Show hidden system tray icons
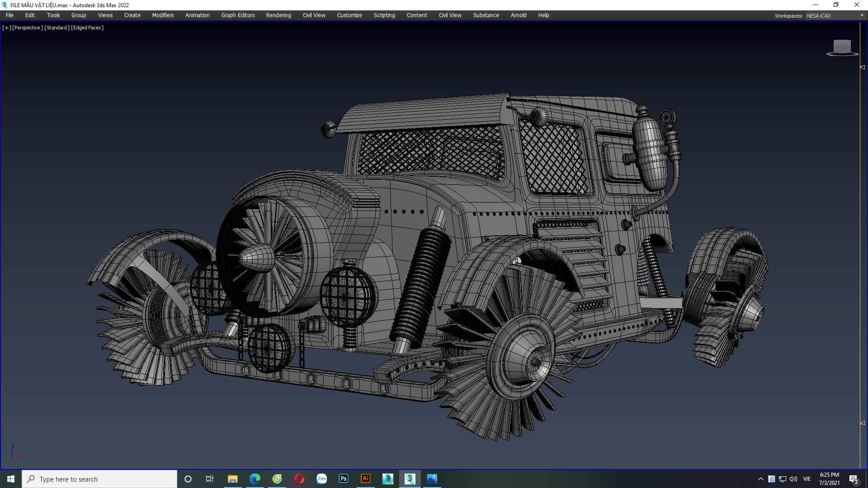The image size is (868, 488). [x=760, y=479]
